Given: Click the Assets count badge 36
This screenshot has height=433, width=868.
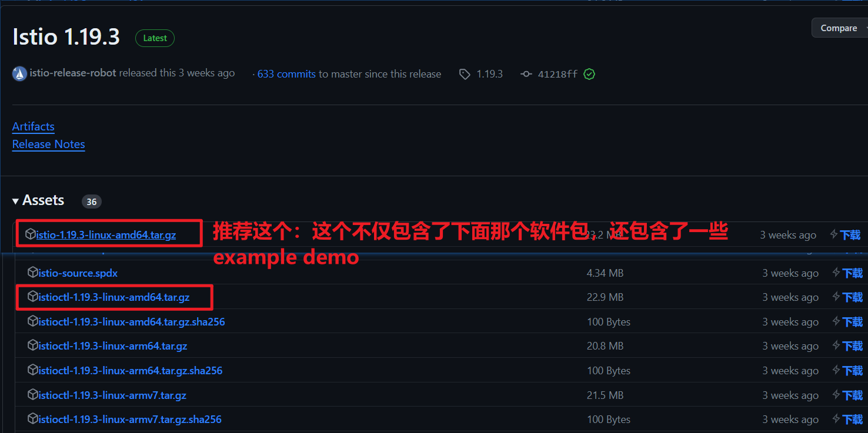Looking at the screenshot, I should [x=92, y=202].
